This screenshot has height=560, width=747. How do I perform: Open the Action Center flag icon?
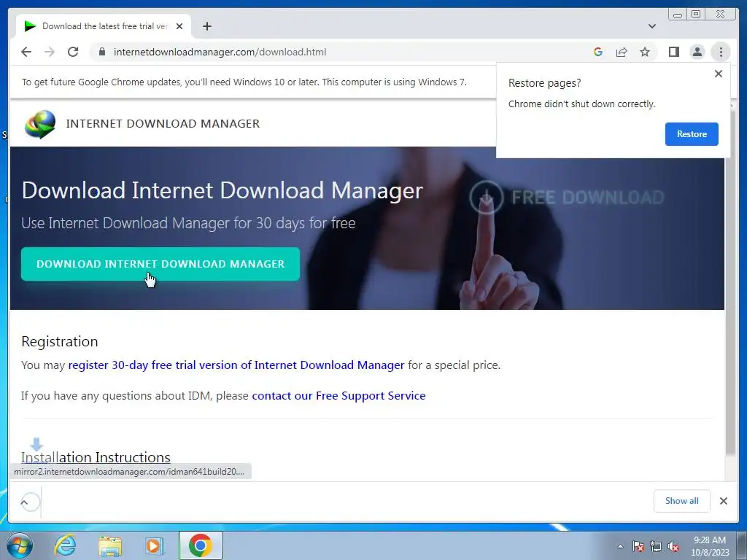click(638, 547)
